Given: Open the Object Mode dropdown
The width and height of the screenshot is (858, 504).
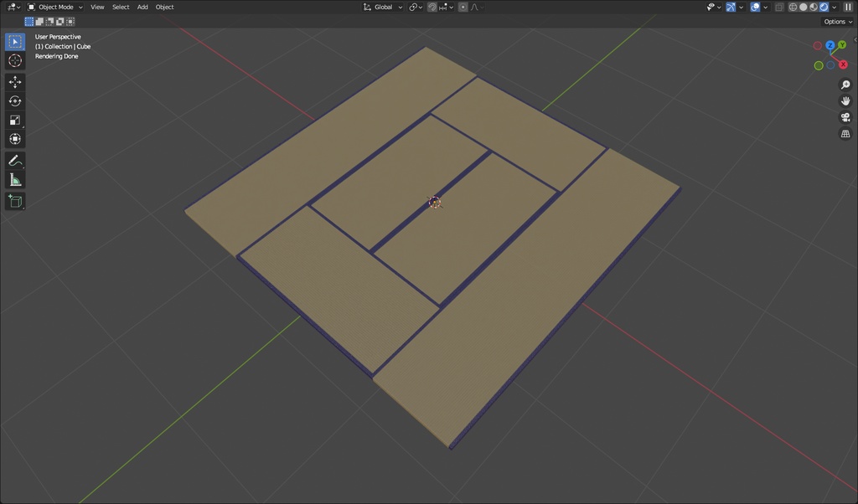Looking at the screenshot, I should point(55,7).
